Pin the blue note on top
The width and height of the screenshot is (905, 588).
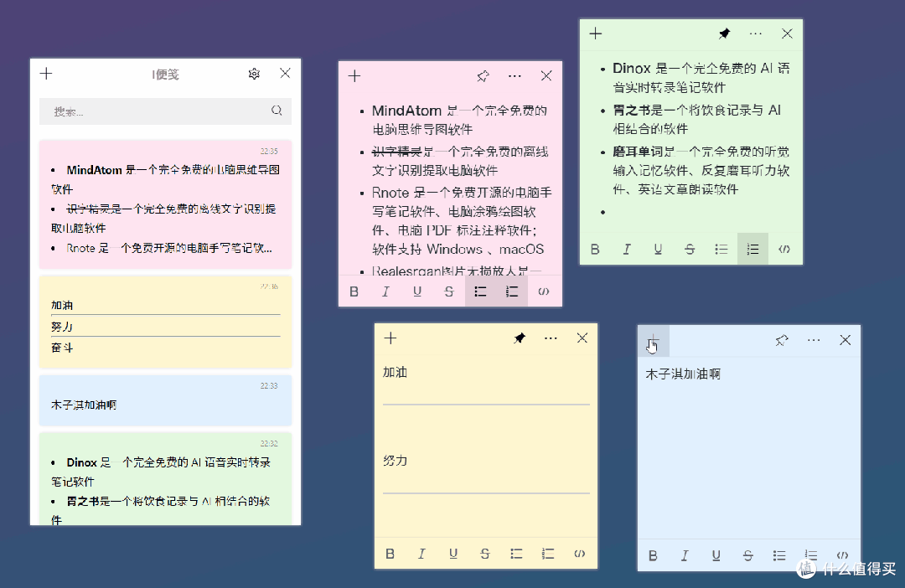pos(782,340)
